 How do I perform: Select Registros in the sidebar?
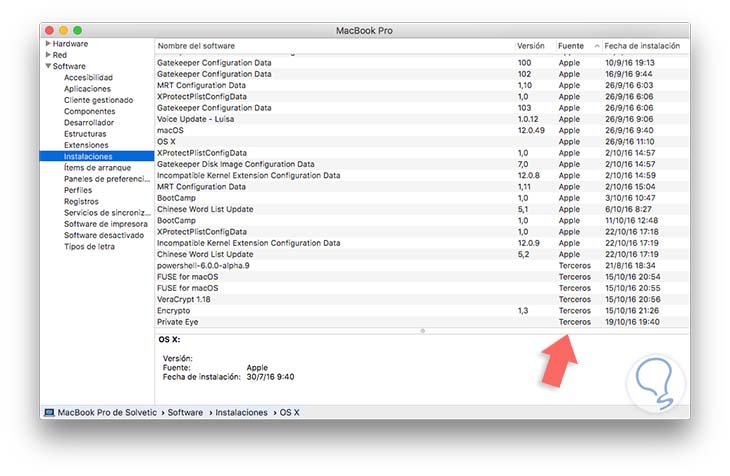tap(81, 201)
